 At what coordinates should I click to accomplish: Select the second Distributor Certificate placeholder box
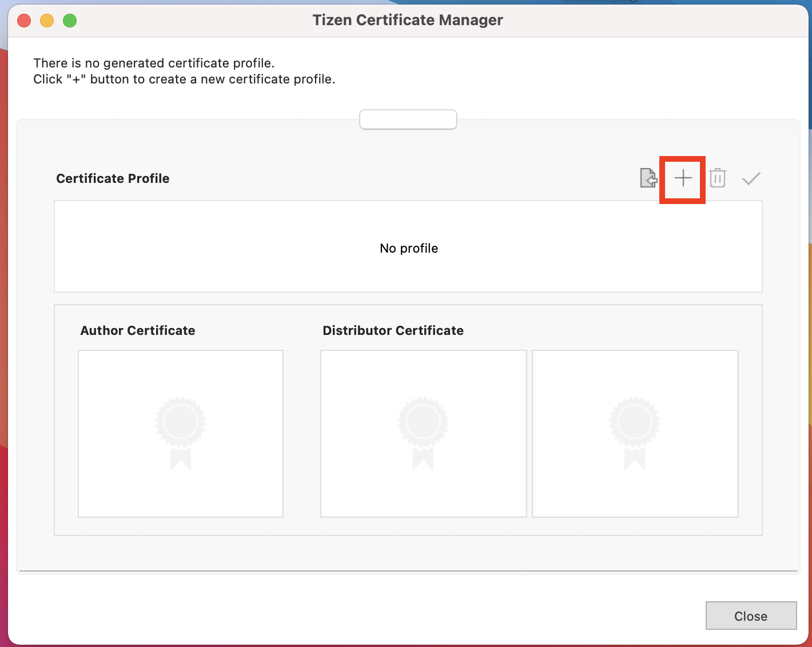click(635, 434)
